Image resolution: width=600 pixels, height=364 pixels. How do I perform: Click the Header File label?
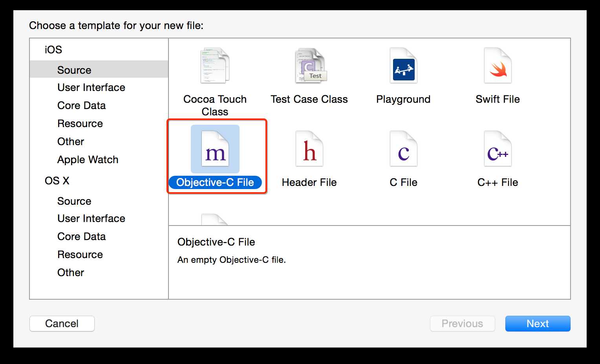click(309, 182)
